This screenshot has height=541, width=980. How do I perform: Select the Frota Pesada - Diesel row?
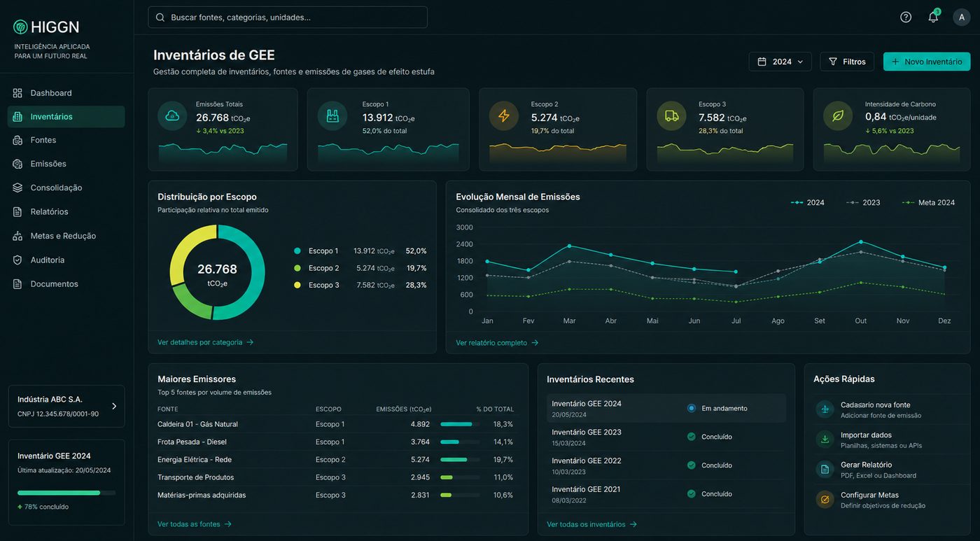tap(337, 442)
